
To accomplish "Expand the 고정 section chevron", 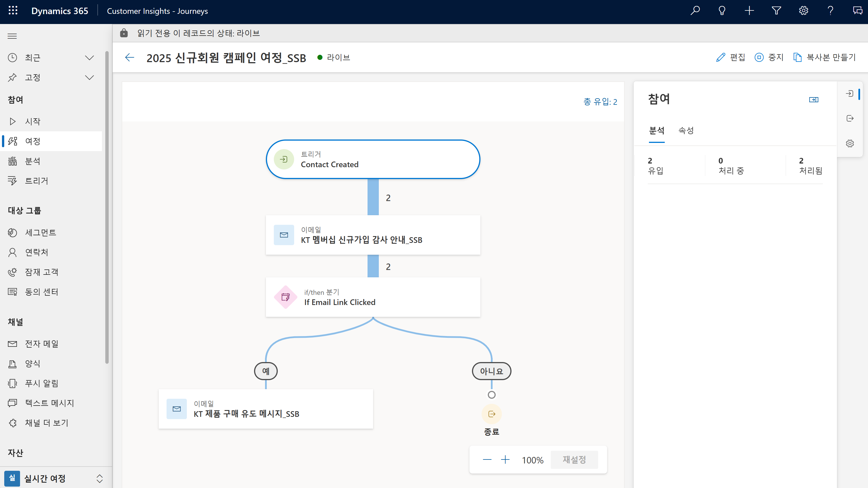I will [89, 77].
